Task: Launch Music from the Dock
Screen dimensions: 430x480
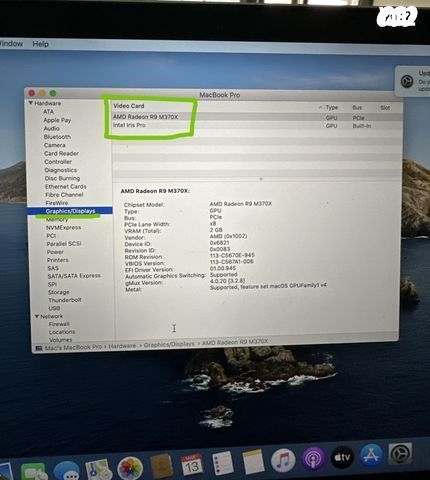Action: point(283,460)
